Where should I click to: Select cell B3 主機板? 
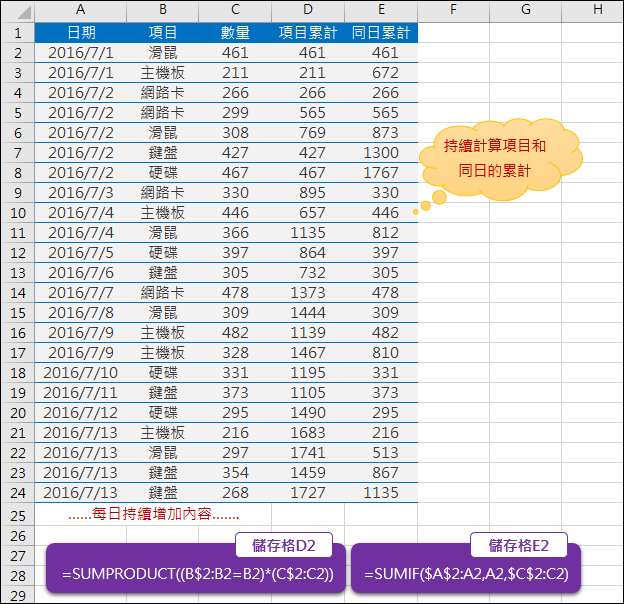point(163,73)
